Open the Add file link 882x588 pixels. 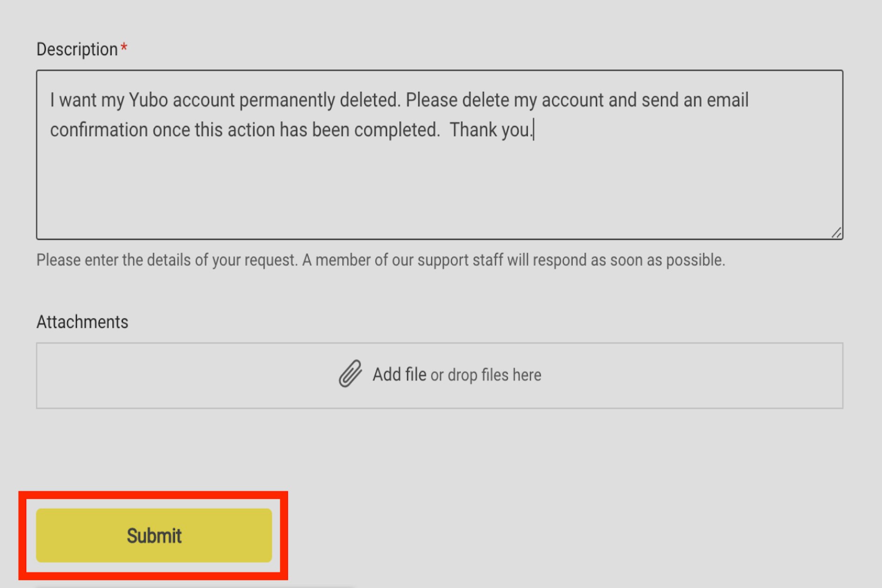coord(399,374)
